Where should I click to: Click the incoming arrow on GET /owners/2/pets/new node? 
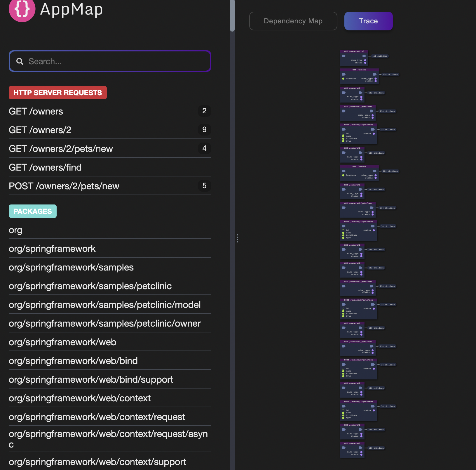point(344,111)
